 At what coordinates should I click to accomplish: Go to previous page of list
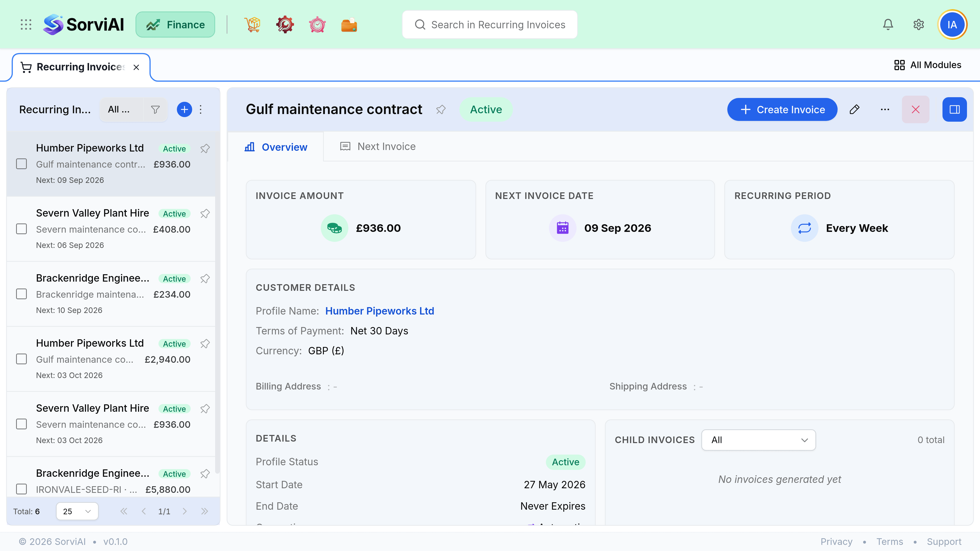(x=144, y=511)
